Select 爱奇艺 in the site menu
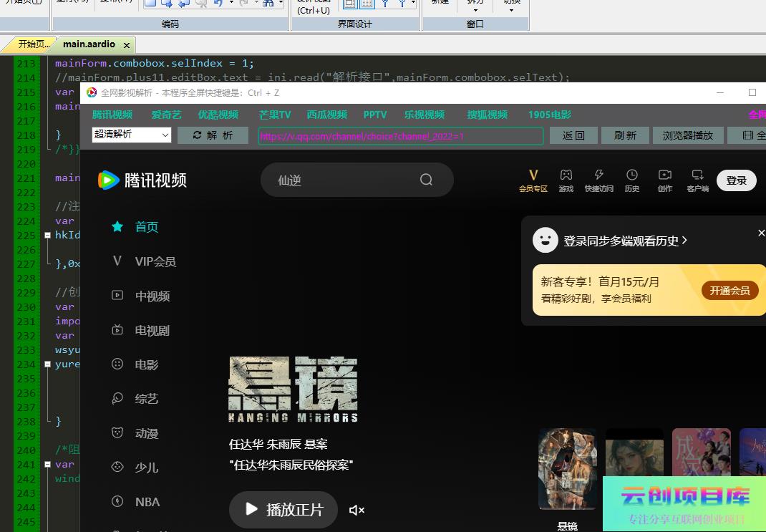Viewport: 766px width, 532px height. 166,115
